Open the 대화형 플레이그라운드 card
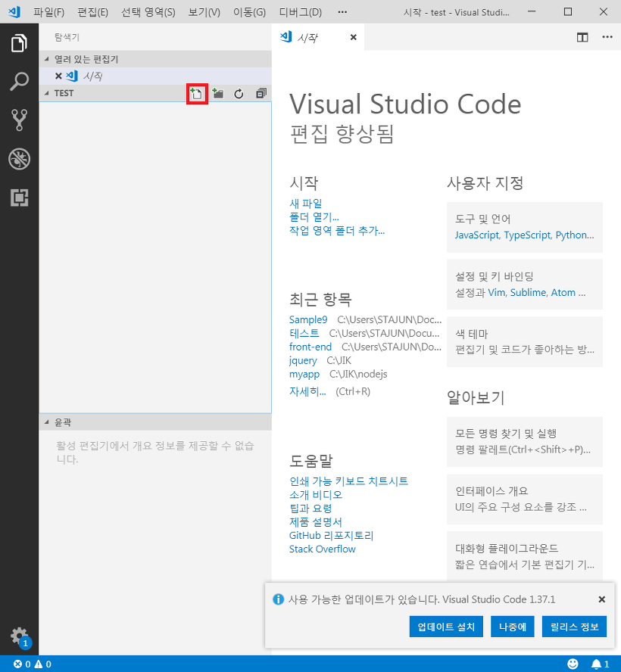The height and width of the screenshot is (672, 621). [525, 556]
